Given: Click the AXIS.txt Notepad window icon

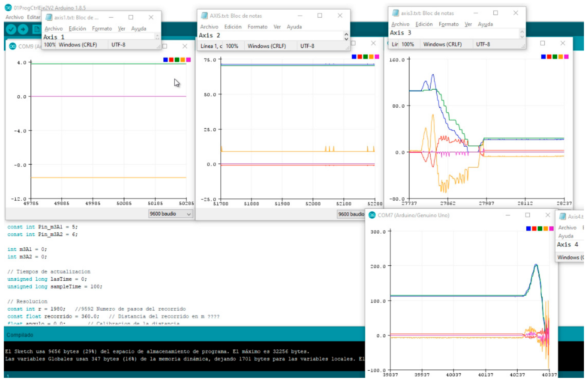Looking at the screenshot, I should tap(204, 16).
